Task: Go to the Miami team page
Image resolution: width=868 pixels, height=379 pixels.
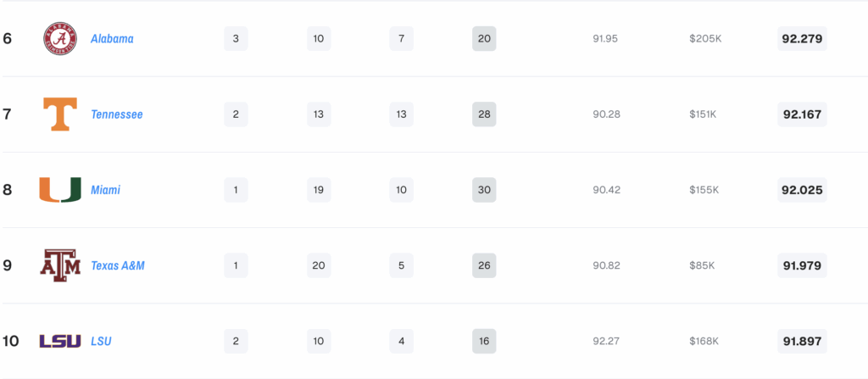Action: [x=106, y=190]
